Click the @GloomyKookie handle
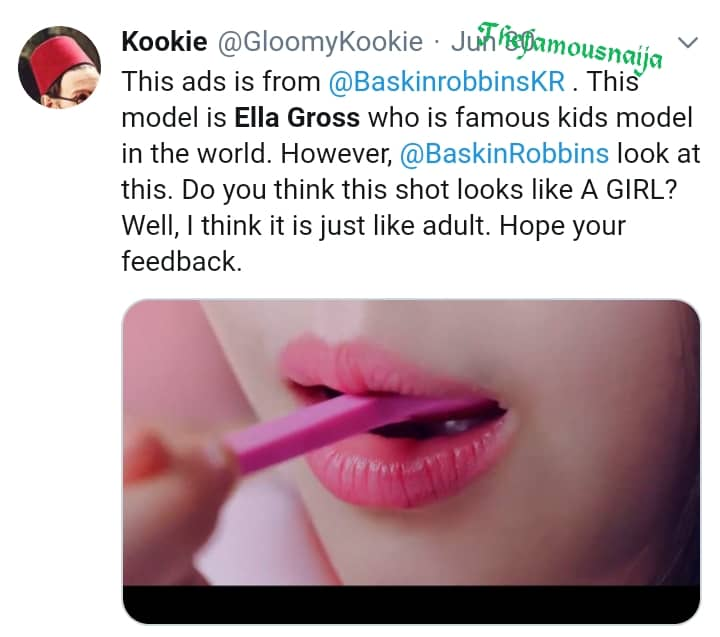720x637 pixels. [316, 43]
